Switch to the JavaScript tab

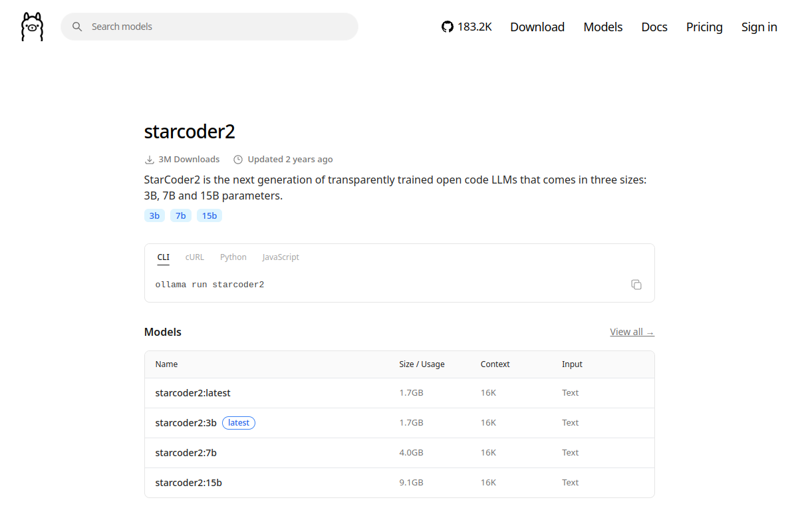coord(281,257)
